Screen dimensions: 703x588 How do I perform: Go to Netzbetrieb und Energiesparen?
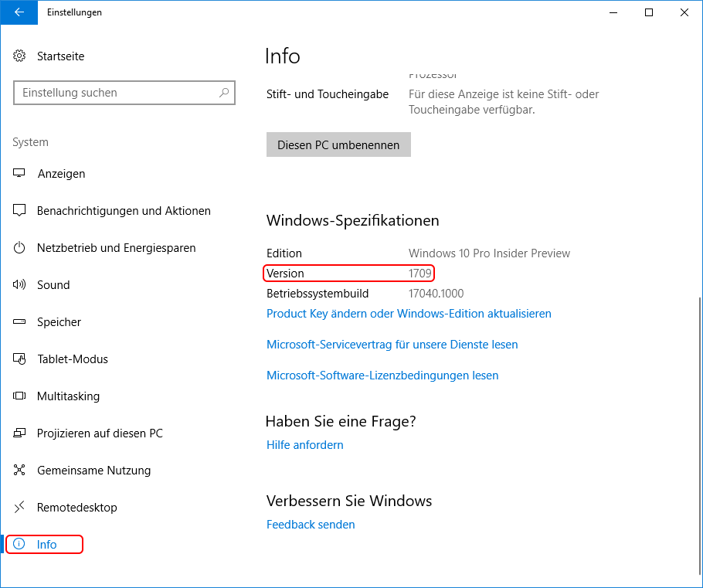pyautogui.click(x=116, y=248)
